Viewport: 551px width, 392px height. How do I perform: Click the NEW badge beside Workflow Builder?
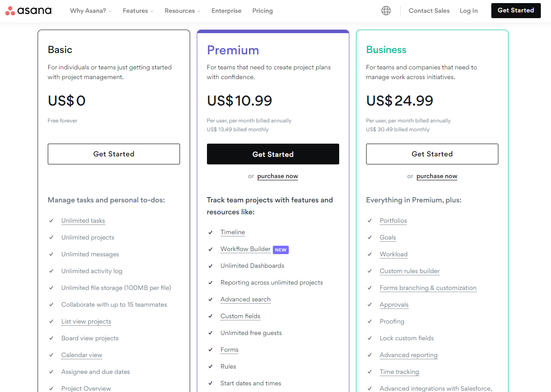click(281, 250)
